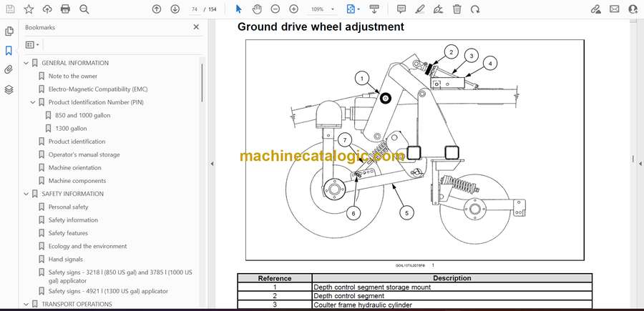Open Safety signs 4921 l (1300 US gal) bookmark
644x311 pixels.
point(108,291)
